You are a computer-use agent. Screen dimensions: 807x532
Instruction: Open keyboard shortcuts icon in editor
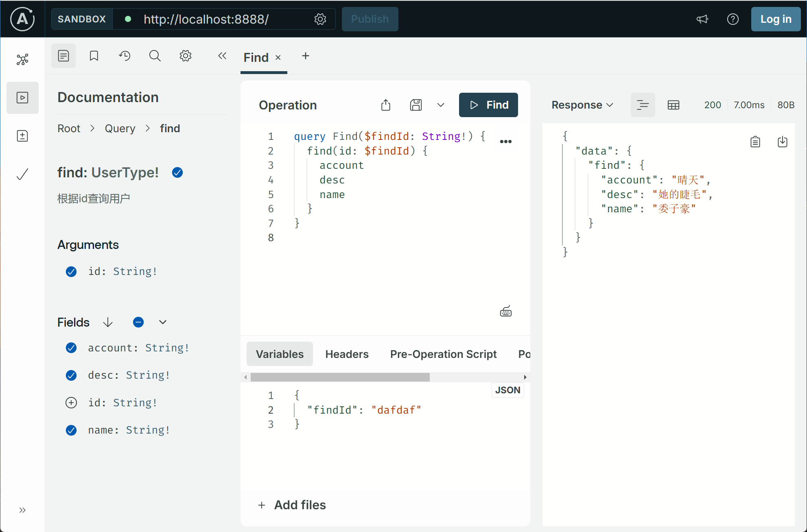tap(506, 312)
